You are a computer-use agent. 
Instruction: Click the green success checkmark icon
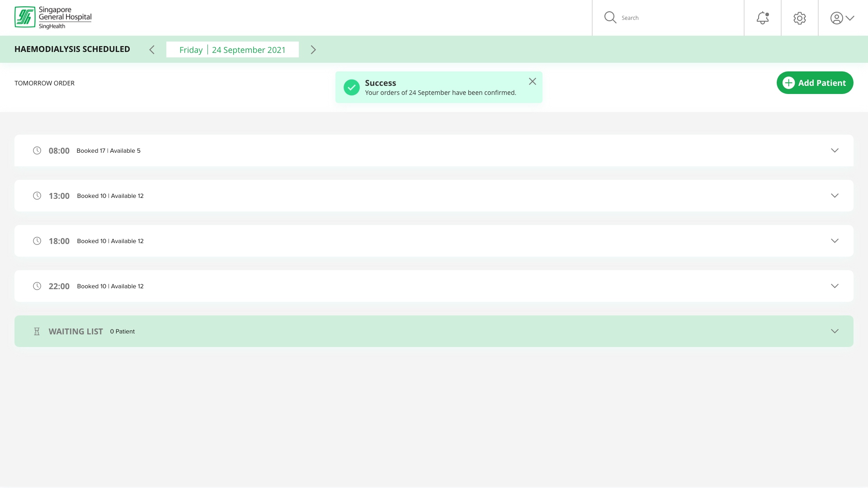(x=352, y=87)
